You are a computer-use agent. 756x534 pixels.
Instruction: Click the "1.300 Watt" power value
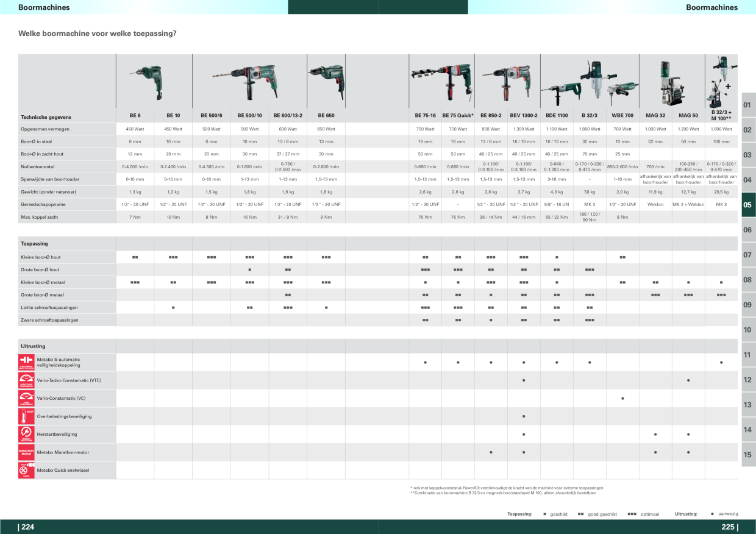(524, 129)
